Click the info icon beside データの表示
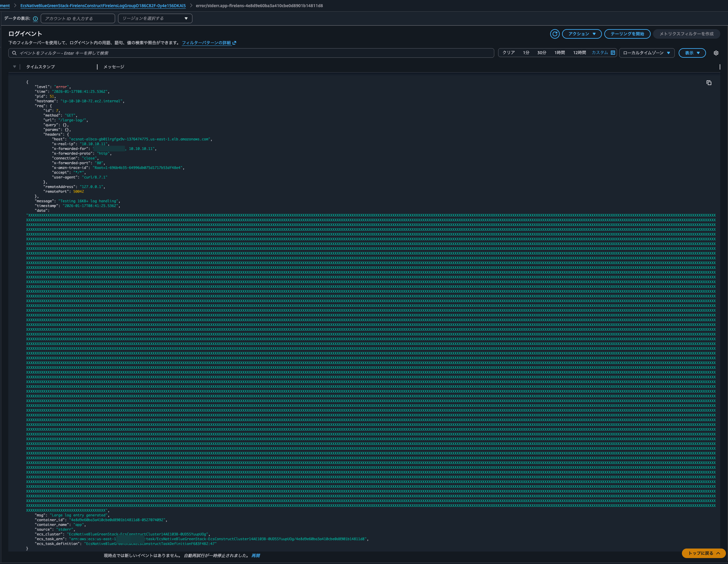This screenshot has height=564, width=728. click(35, 19)
